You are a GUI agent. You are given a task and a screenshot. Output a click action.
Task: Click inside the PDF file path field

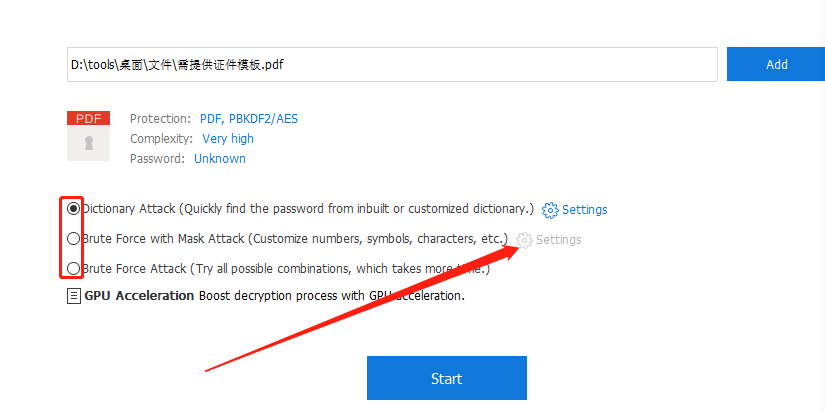pyautogui.click(x=390, y=64)
